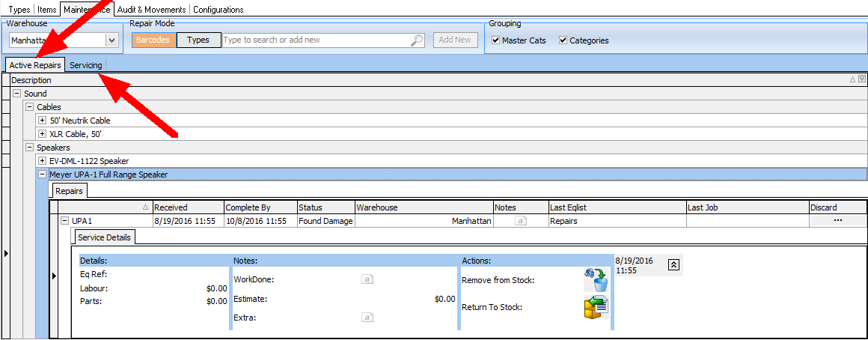The height and width of the screenshot is (340, 868).
Task: Switch to the Servicing tab
Action: click(86, 65)
